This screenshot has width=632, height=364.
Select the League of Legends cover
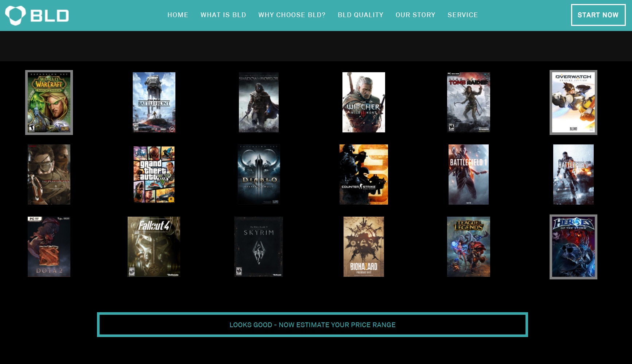[x=468, y=247]
